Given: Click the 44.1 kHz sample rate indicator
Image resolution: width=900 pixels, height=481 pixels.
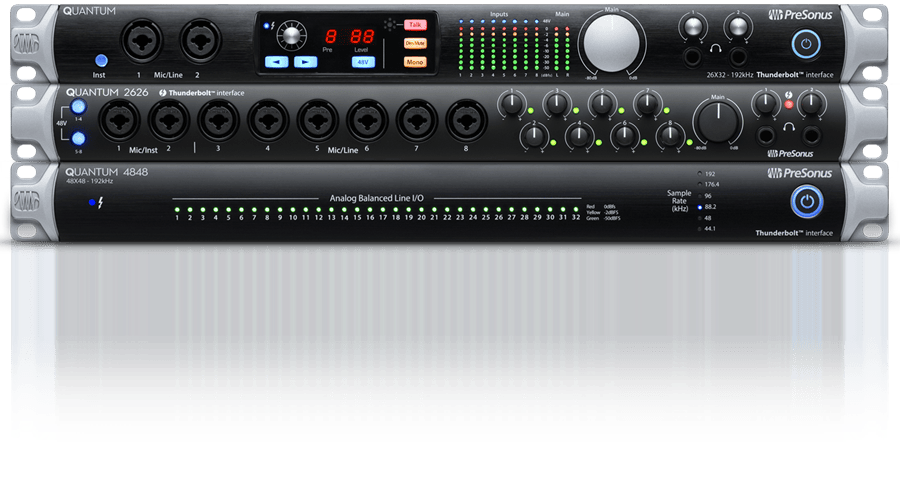Looking at the screenshot, I should click(x=700, y=228).
